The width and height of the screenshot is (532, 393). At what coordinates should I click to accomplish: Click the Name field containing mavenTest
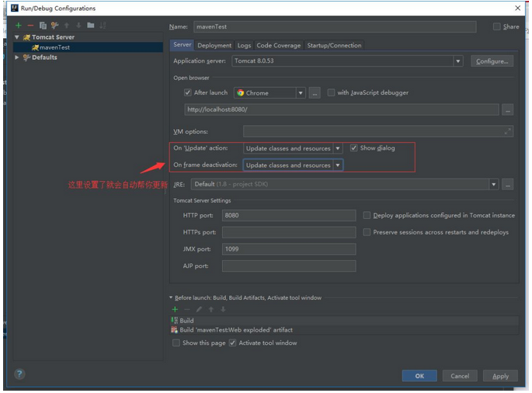(335, 27)
